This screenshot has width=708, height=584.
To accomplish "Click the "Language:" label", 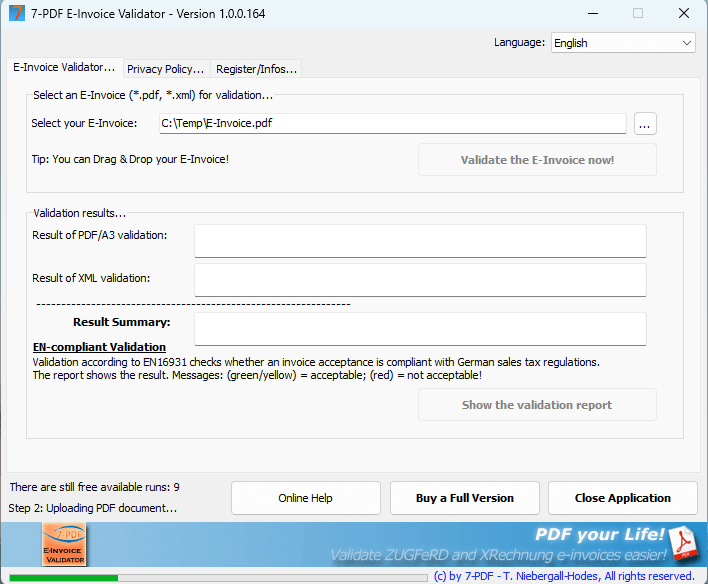I will pos(519,42).
